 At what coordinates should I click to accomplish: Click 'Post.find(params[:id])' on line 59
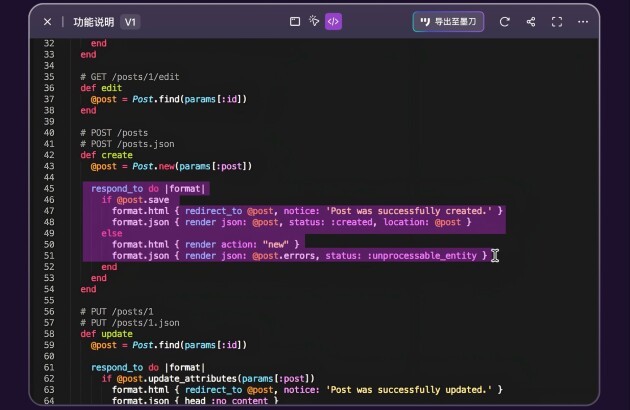(x=190, y=345)
